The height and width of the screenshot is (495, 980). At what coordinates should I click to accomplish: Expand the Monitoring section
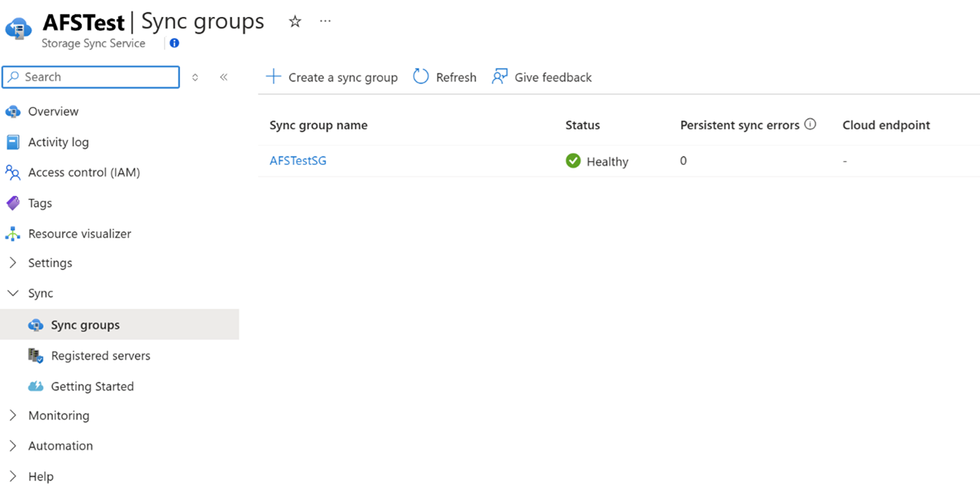[x=11, y=416]
